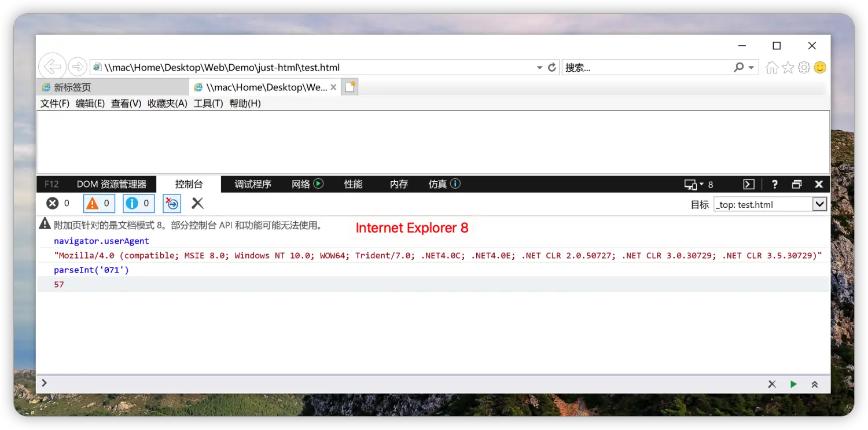This screenshot has width=868, height=430.
Task: Open the 内存 tab
Action: pos(399,184)
